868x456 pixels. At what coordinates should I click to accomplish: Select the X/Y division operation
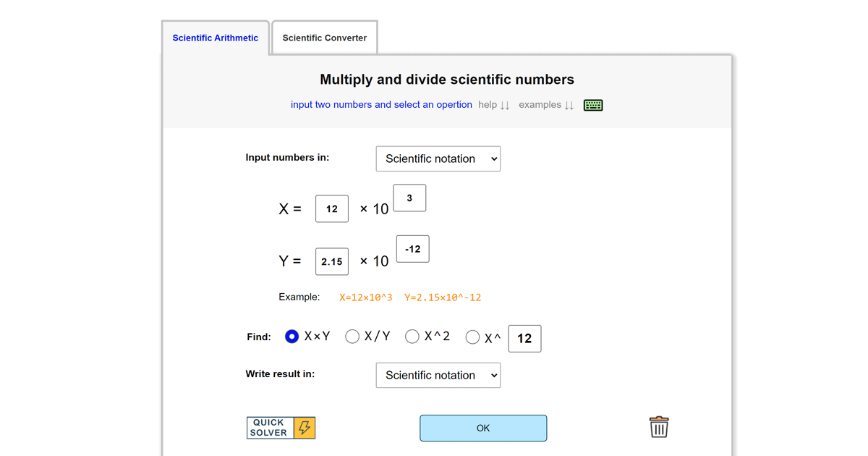352,336
